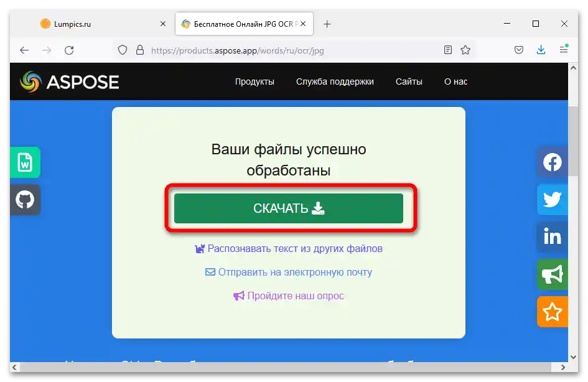Click Пройдите наш опрос link
This screenshot has height=382, width=588.
[289, 296]
